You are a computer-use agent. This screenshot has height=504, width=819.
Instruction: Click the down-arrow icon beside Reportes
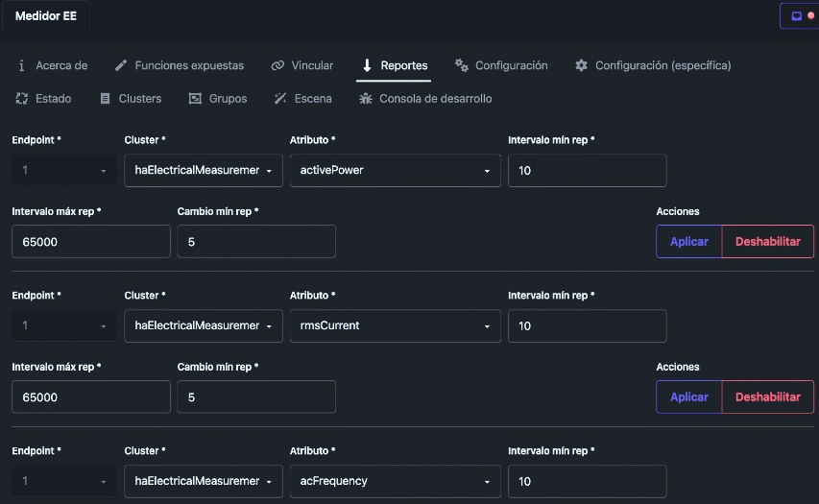pyautogui.click(x=367, y=65)
